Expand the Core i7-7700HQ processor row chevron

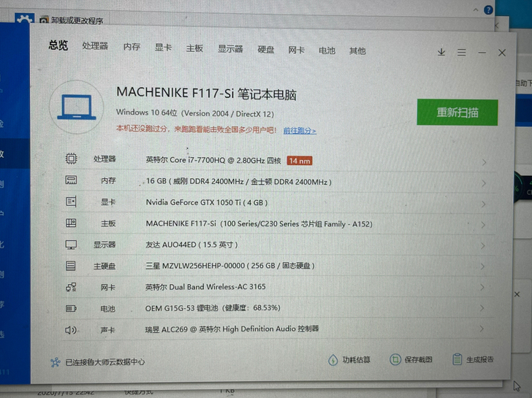[x=484, y=162]
